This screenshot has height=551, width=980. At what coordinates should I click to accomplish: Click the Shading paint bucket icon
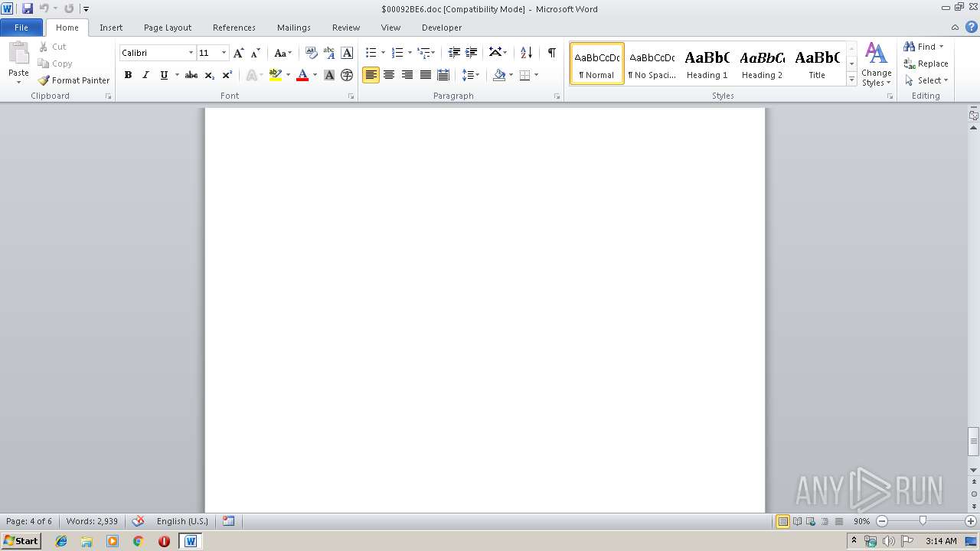click(x=499, y=75)
